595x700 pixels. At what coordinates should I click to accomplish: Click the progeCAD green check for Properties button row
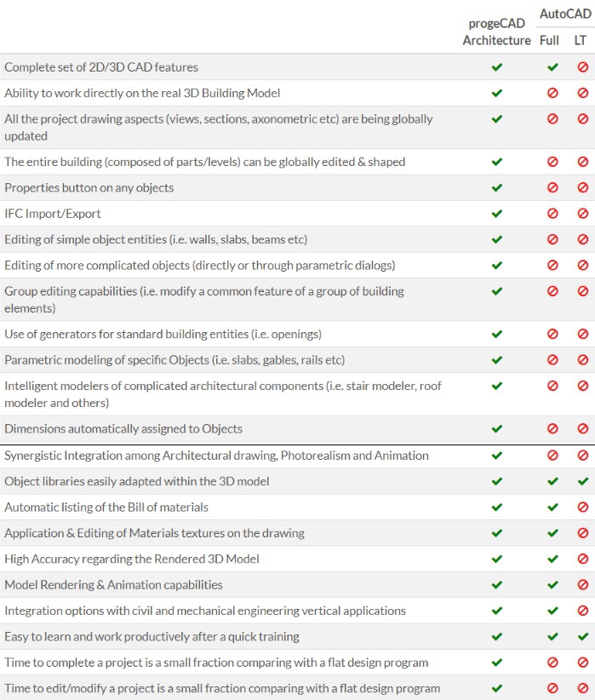tap(497, 187)
